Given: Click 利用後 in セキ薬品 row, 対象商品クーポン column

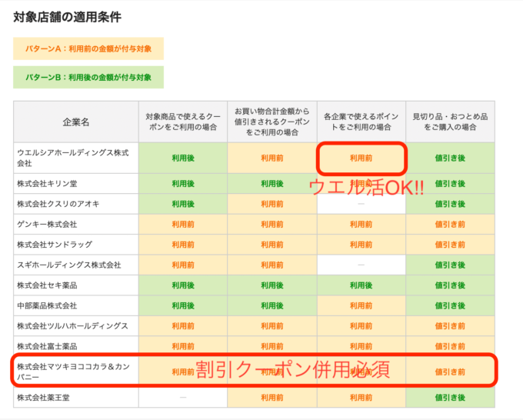Looking at the screenshot, I should tap(183, 285).
